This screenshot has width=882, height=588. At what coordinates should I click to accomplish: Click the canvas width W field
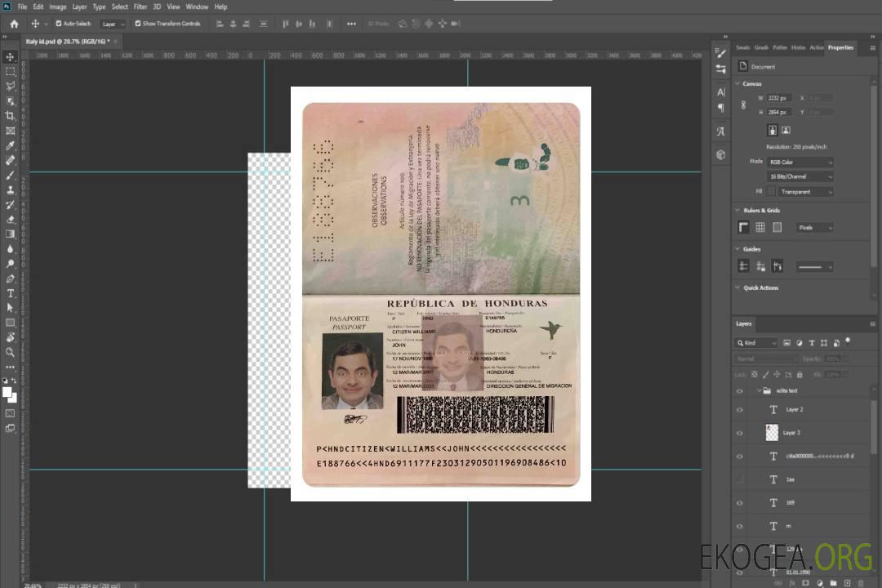tap(779, 98)
